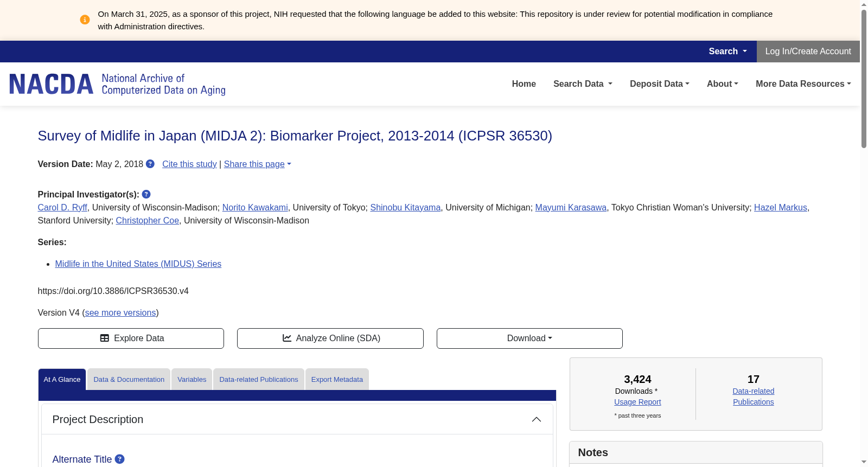This screenshot has width=868, height=467.
Task: Open Version Date help icon
Action: click(x=150, y=164)
